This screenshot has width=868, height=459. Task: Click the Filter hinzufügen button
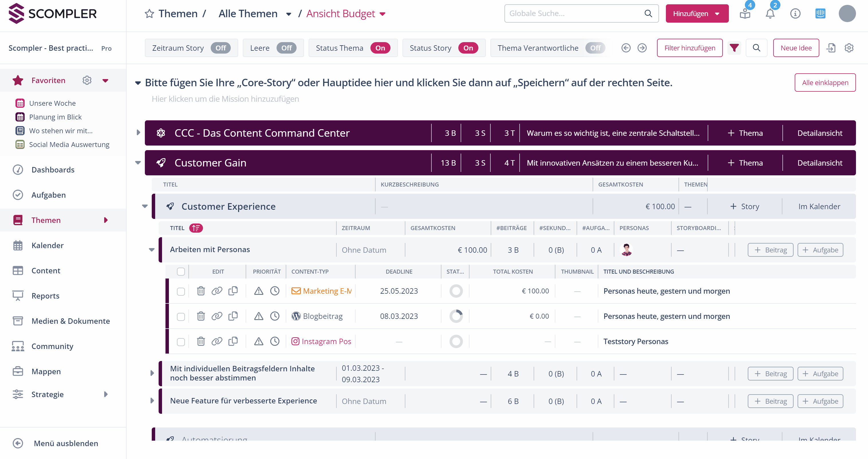689,48
